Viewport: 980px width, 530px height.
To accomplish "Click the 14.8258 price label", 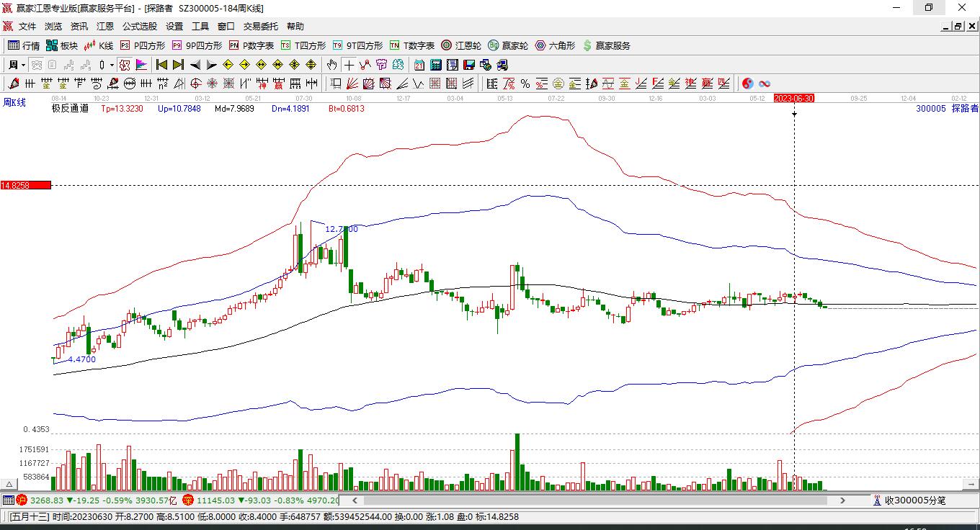I will point(25,185).
